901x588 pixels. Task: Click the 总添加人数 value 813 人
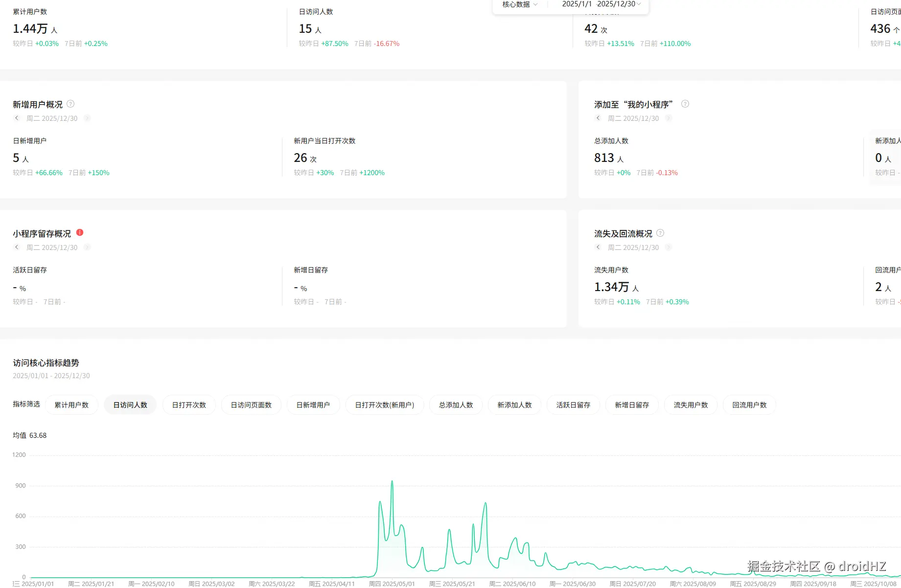[609, 158]
